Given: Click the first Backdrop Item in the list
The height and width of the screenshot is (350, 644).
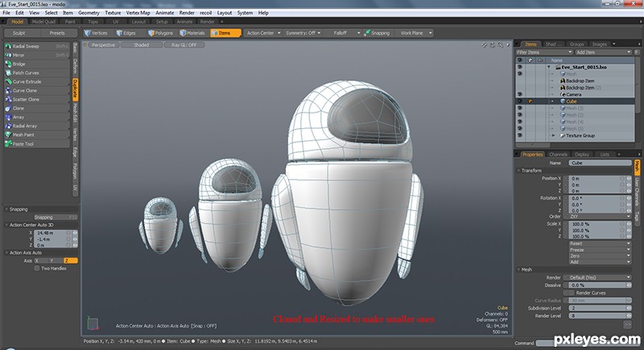Looking at the screenshot, I should 580,80.
